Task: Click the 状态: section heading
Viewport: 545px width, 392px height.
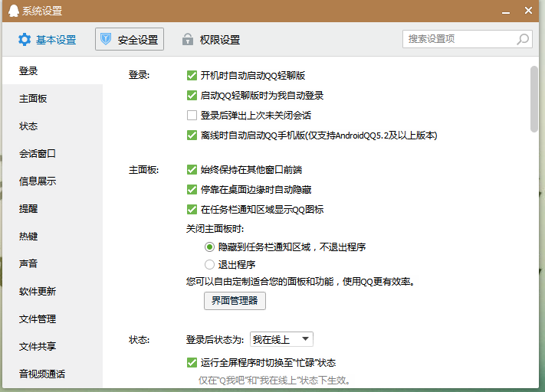Action: click(139, 340)
